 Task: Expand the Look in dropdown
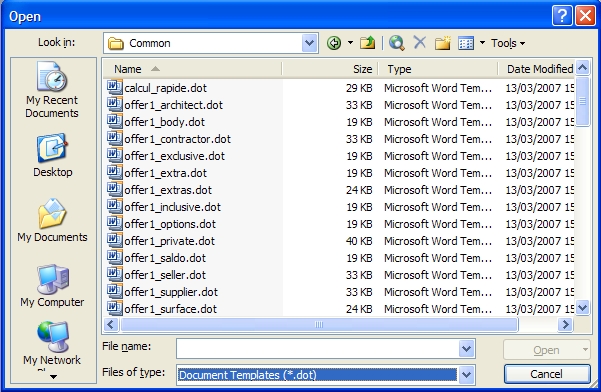coord(309,43)
